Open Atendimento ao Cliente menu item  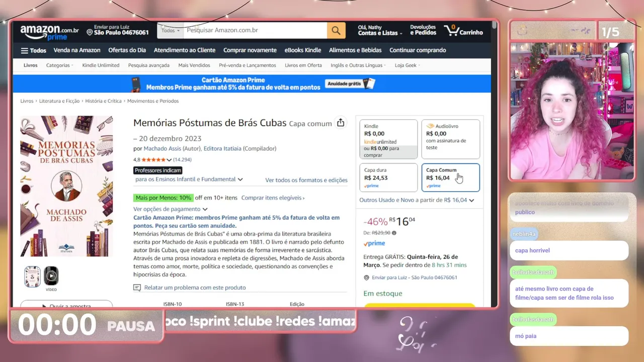(x=185, y=50)
